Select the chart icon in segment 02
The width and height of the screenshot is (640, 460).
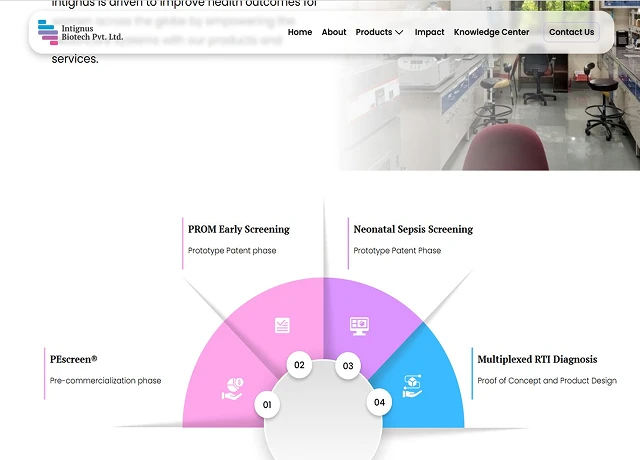(x=283, y=325)
